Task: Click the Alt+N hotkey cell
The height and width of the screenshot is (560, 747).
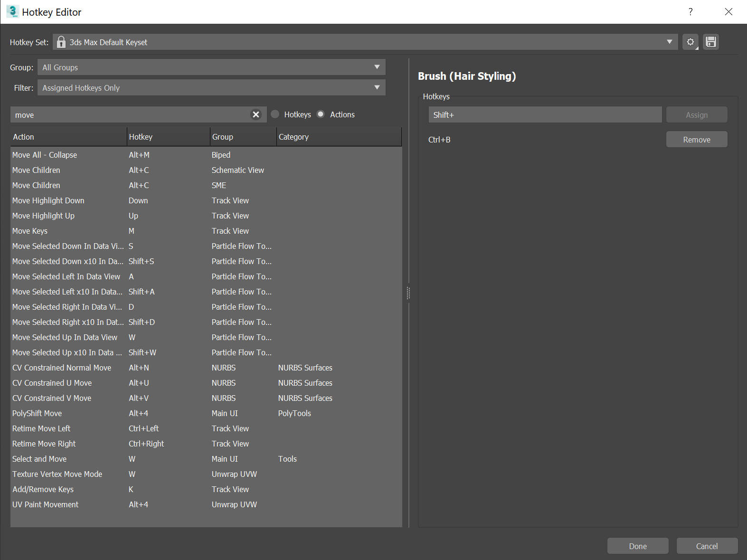Action: pyautogui.click(x=139, y=368)
